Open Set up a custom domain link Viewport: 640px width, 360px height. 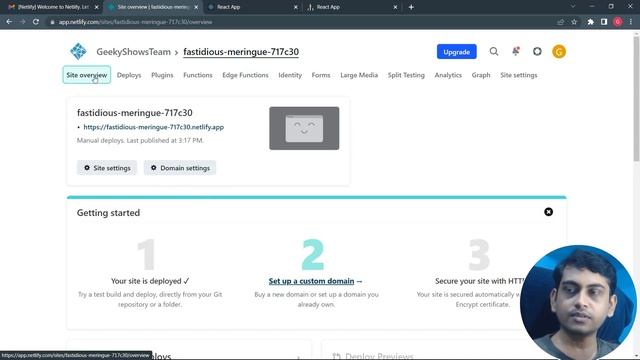click(311, 281)
